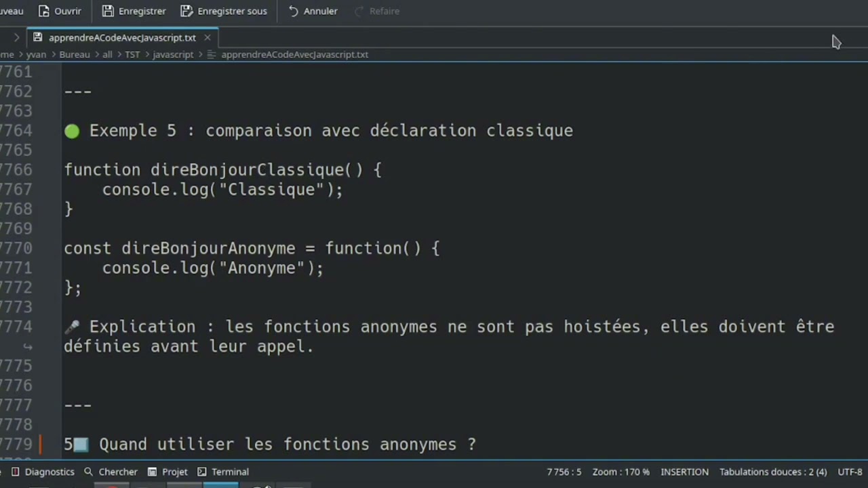The width and height of the screenshot is (868, 488).
Task: Open the Chercher search panel
Action: [x=111, y=472]
